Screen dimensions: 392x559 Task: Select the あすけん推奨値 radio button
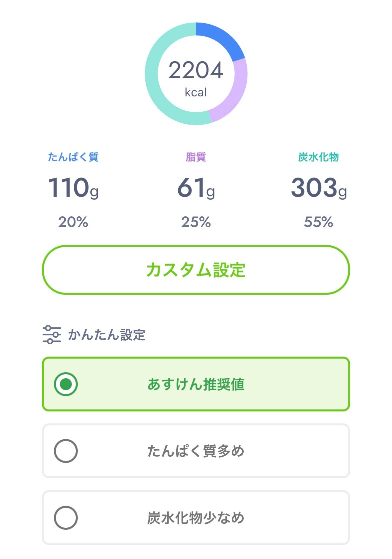point(66,384)
